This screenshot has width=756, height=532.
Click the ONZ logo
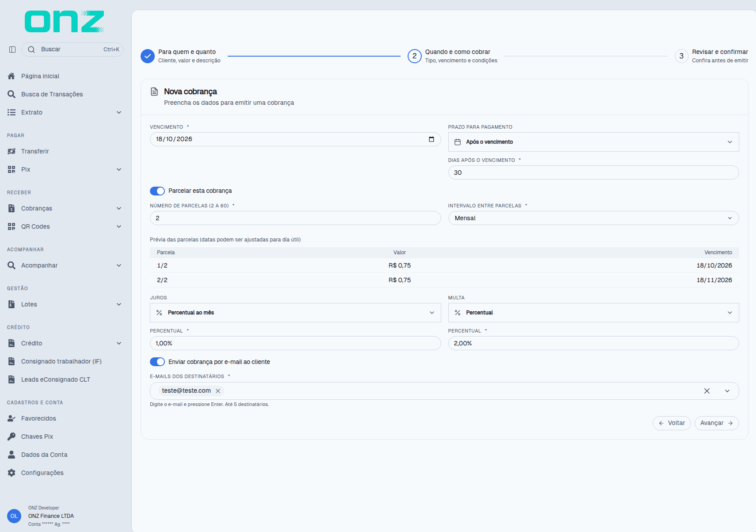[x=65, y=22]
